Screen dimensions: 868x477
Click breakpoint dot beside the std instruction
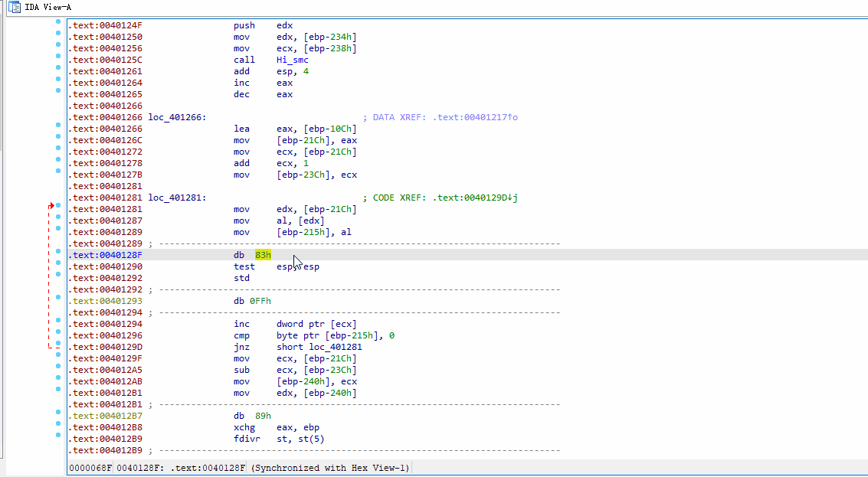(58, 274)
